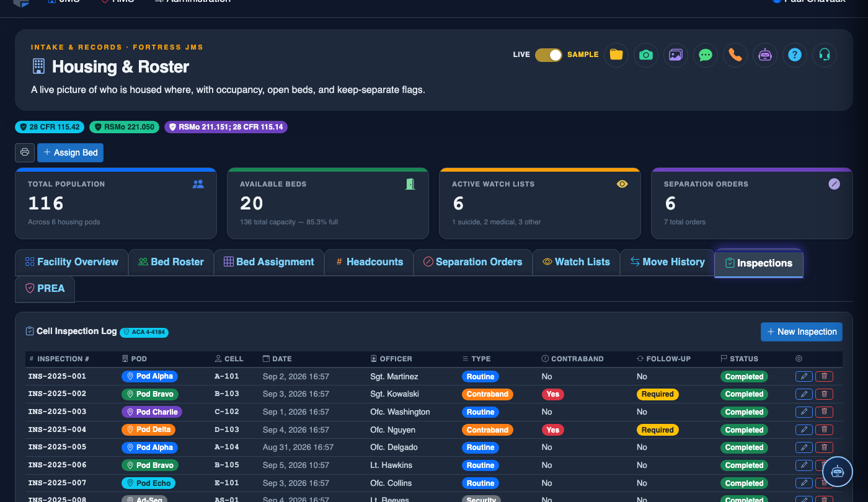View the Move History tab
This screenshot has width=868, height=502.
coord(668,262)
